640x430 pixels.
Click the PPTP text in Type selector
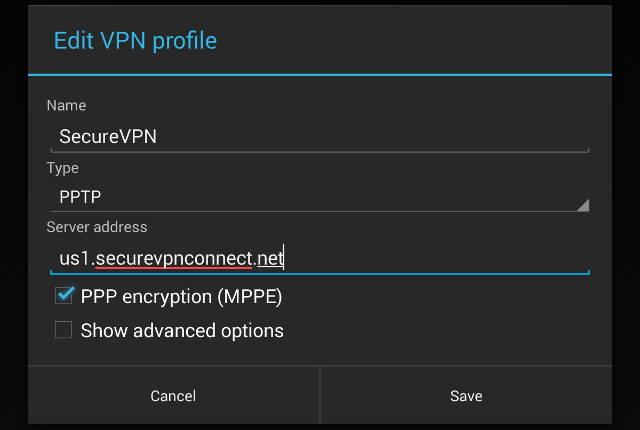pyautogui.click(x=82, y=197)
